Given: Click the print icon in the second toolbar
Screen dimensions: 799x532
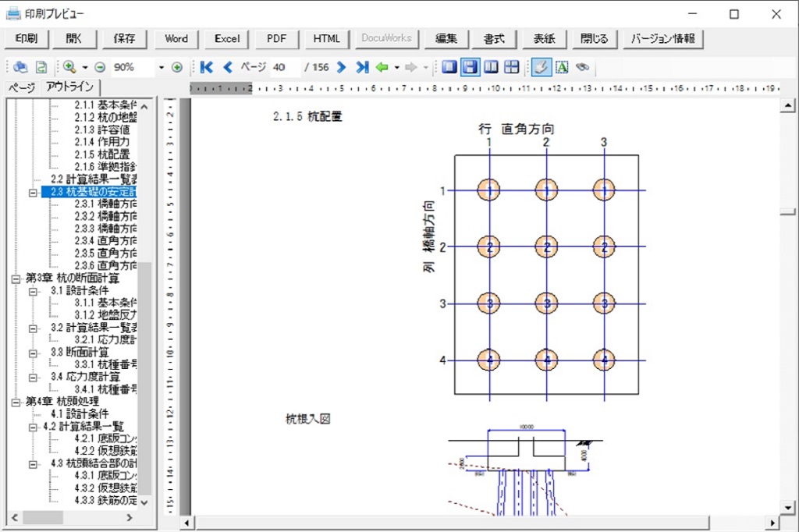Looking at the screenshot, I should [20, 67].
